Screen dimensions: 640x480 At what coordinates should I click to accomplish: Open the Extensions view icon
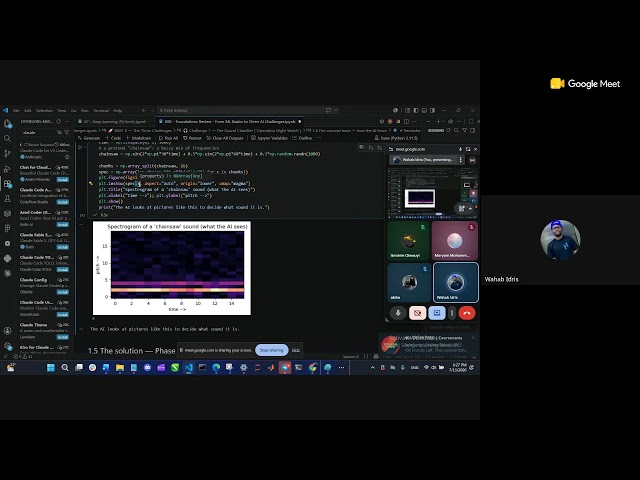[7, 184]
